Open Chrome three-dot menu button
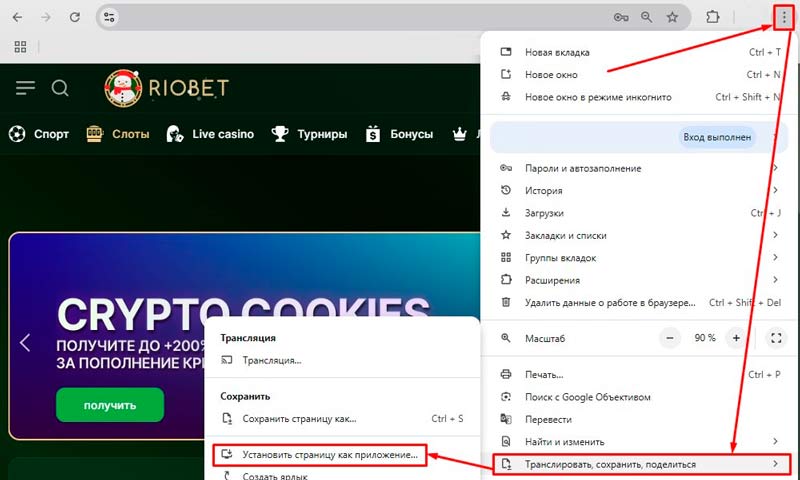 click(784, 17)
